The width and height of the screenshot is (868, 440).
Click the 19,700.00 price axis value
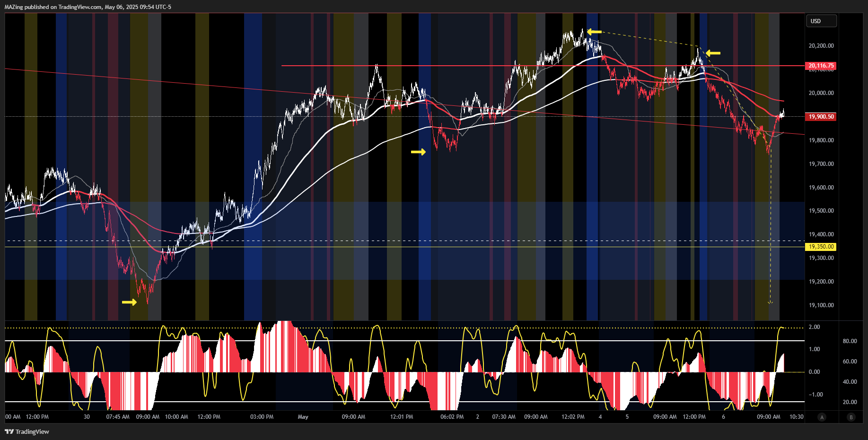tap(821, 164)
